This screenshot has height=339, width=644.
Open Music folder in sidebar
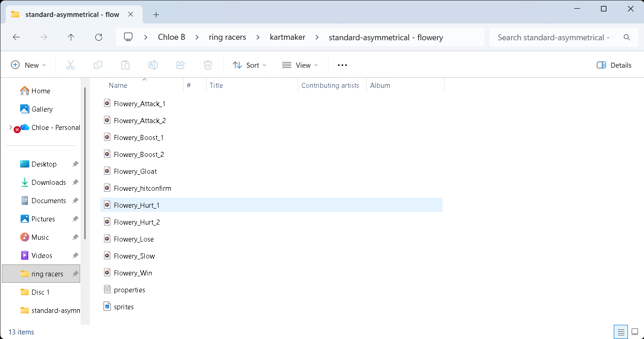pos(35,237)
